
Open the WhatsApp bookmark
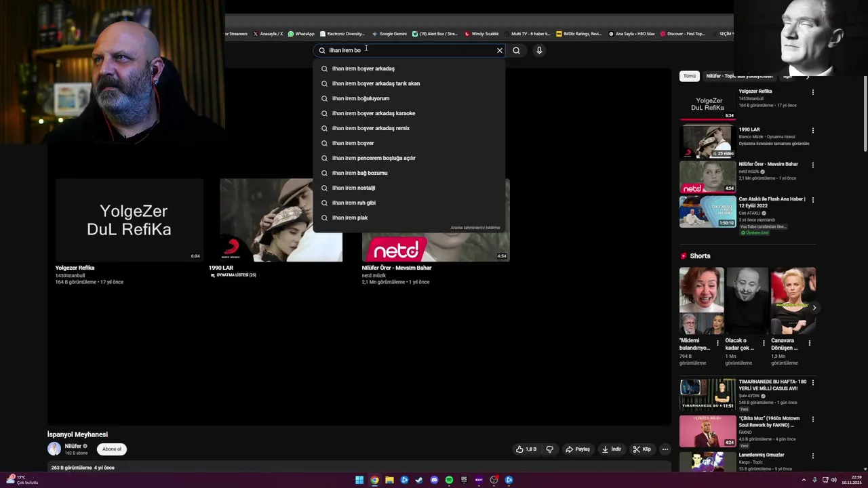tap(301, 34)
